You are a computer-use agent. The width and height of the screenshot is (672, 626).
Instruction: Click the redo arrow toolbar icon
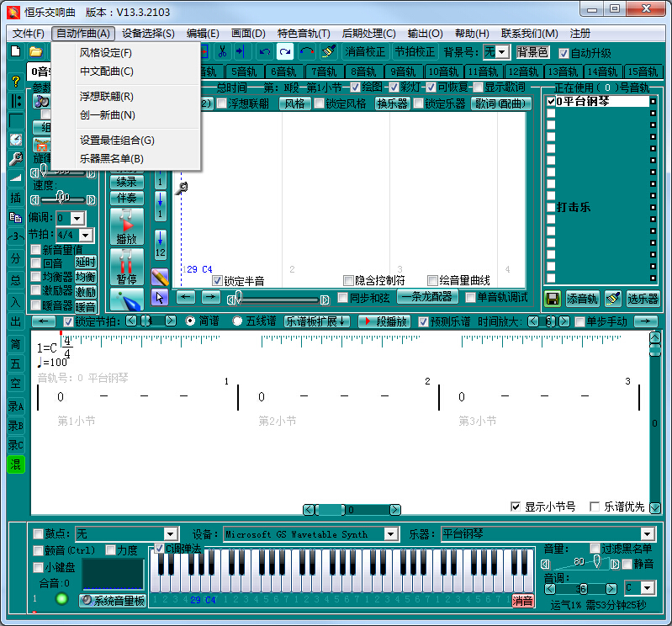click(x=306, y=52)
